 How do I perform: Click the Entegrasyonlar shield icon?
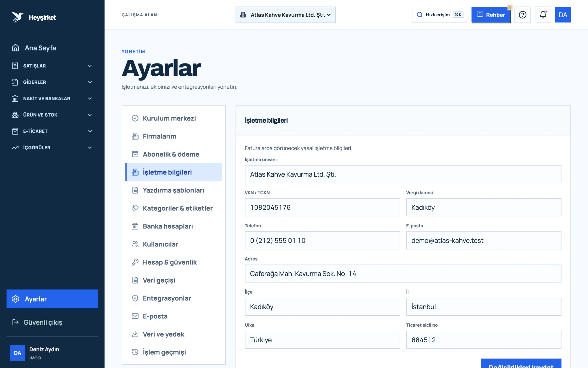[135, 298]
